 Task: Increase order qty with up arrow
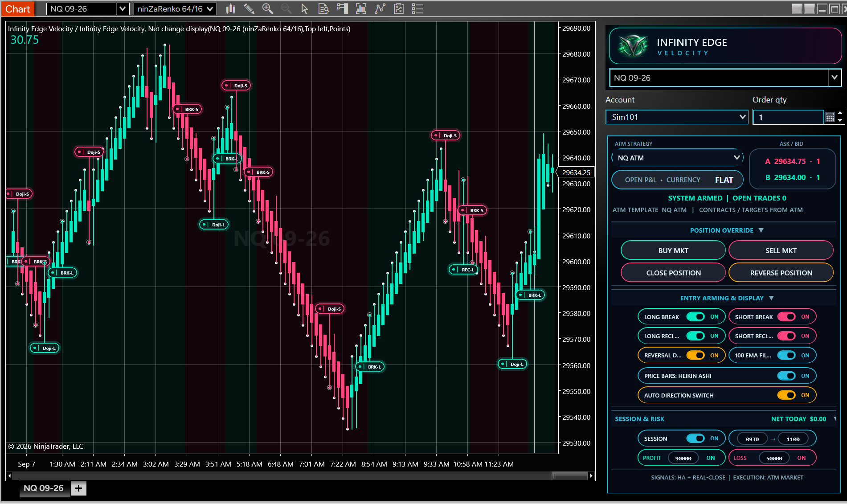tap(840, 113)
